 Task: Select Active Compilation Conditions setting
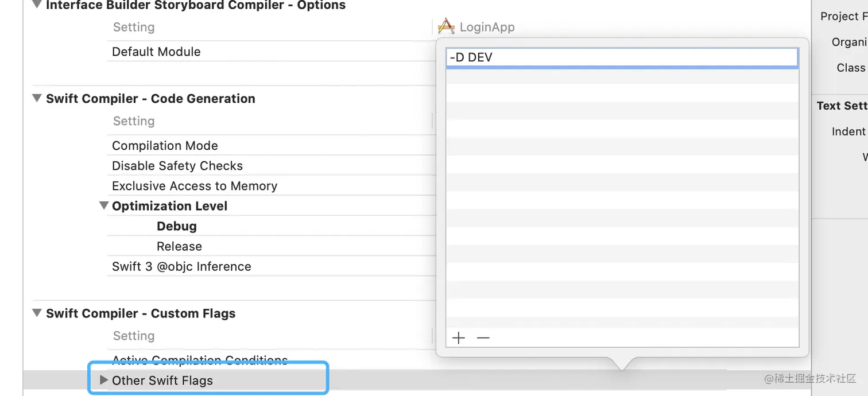200,360
